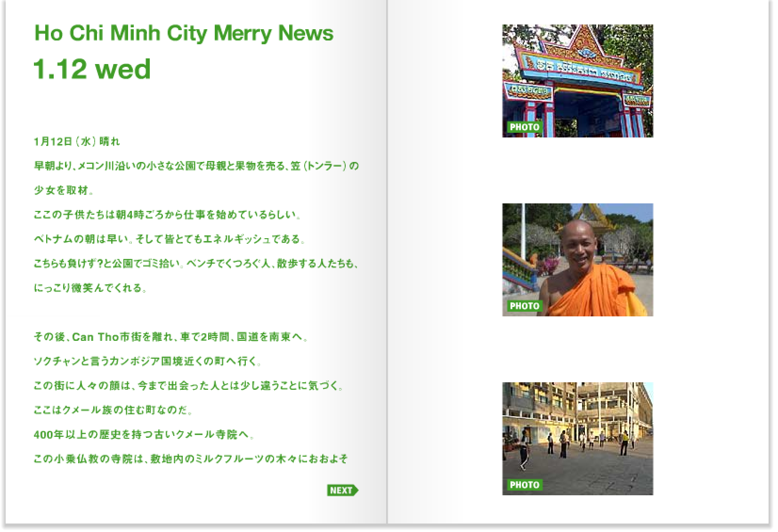
Task: Click the line '1月12日（水）晴れ'
Action: point(77,141)
